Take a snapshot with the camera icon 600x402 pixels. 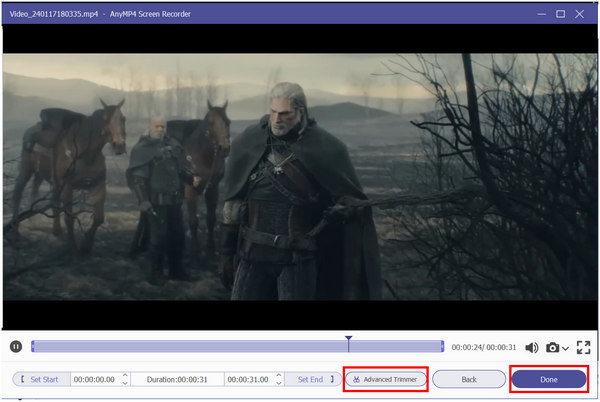[552, 347]
